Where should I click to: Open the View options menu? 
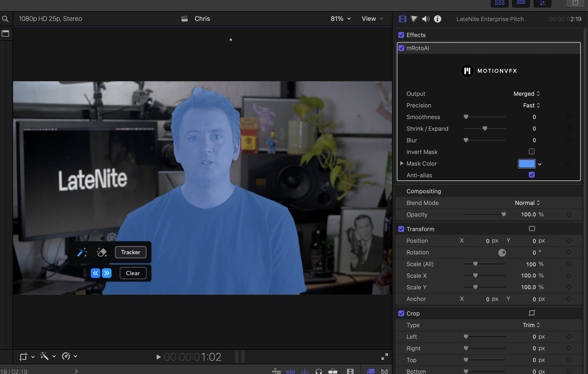point(372,19)
